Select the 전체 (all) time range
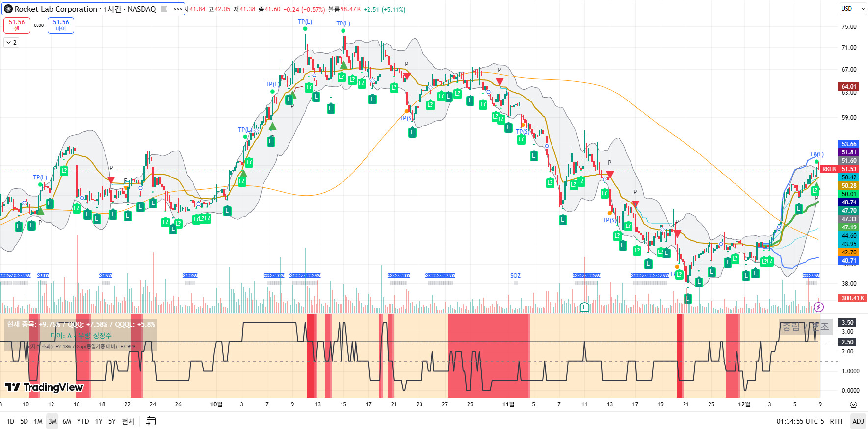This screenshot has height=429, width=868. pos(128,421)
